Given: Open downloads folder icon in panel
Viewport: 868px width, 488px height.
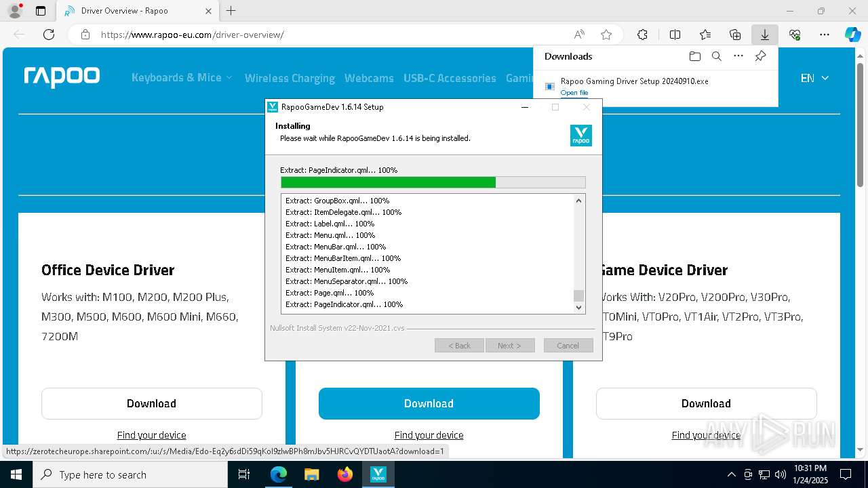Looking at the screenshot, I should [x=694, y=56].
